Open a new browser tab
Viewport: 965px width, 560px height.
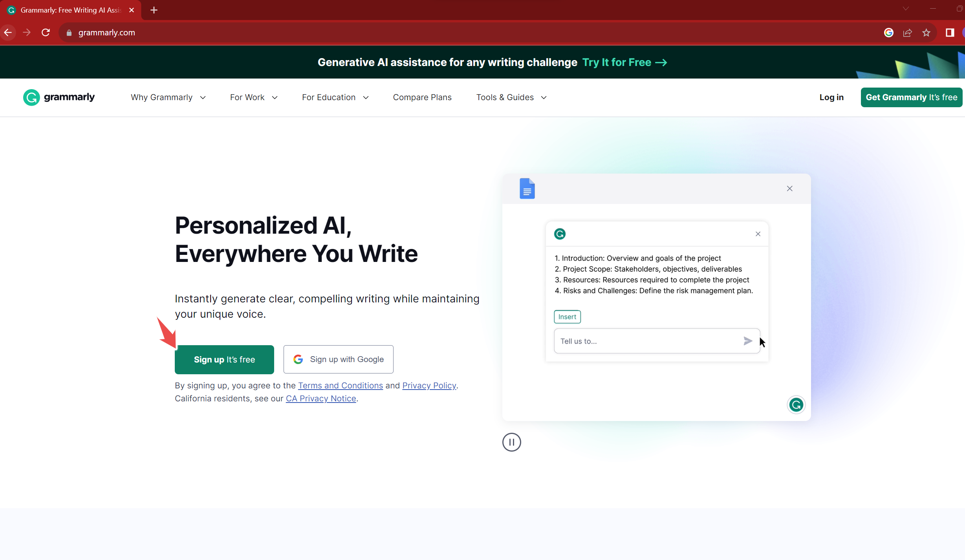pos(154,10)
